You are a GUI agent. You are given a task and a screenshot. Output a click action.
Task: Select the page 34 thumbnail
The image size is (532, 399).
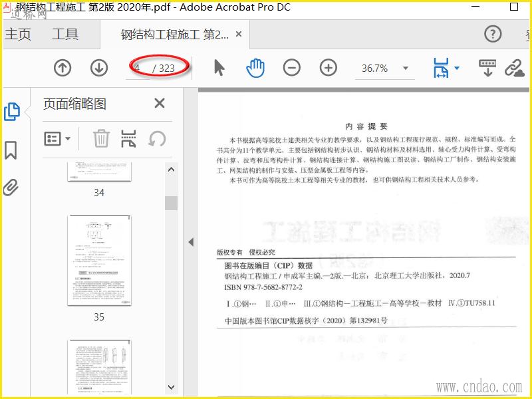point(99,172)
